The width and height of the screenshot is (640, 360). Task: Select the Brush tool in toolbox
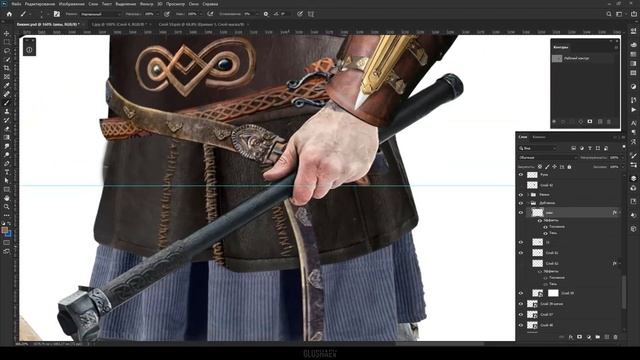[7, 102]
